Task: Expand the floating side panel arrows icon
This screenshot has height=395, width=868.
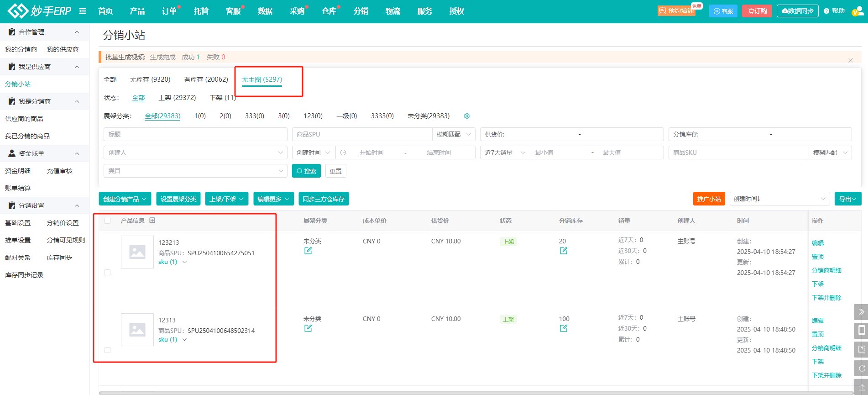Action: tap(861, 312)
